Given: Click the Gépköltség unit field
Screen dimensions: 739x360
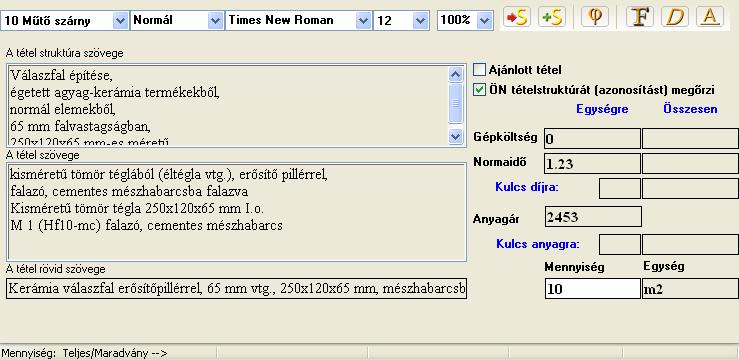Looking at the screenshot, I should pyautogui.click(x=592, y=139).
